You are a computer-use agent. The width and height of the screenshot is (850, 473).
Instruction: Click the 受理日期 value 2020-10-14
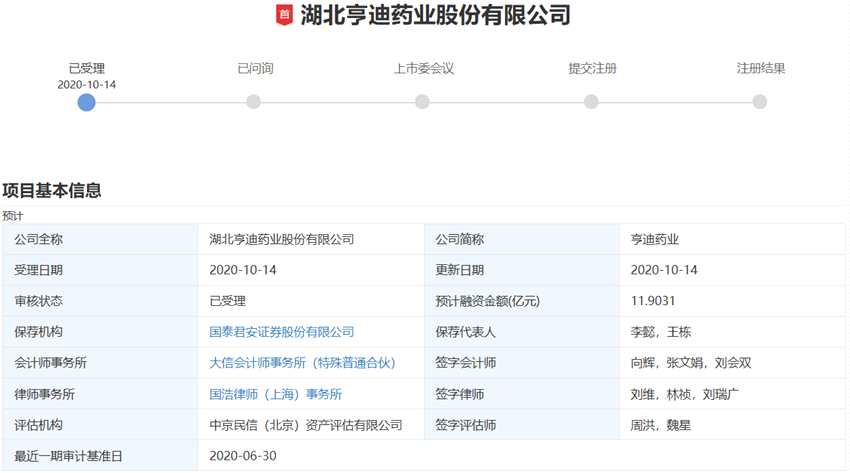tap(243, 270)
